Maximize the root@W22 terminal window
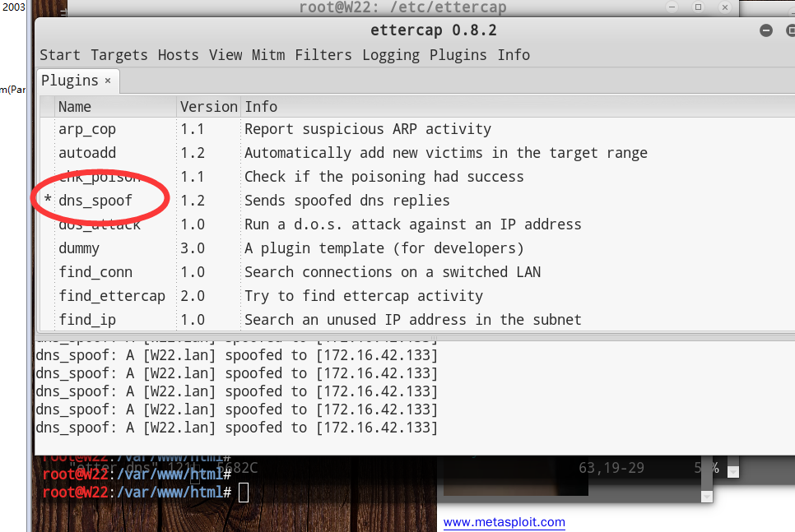This screenshot has height=532, width=795. (698, 7)
